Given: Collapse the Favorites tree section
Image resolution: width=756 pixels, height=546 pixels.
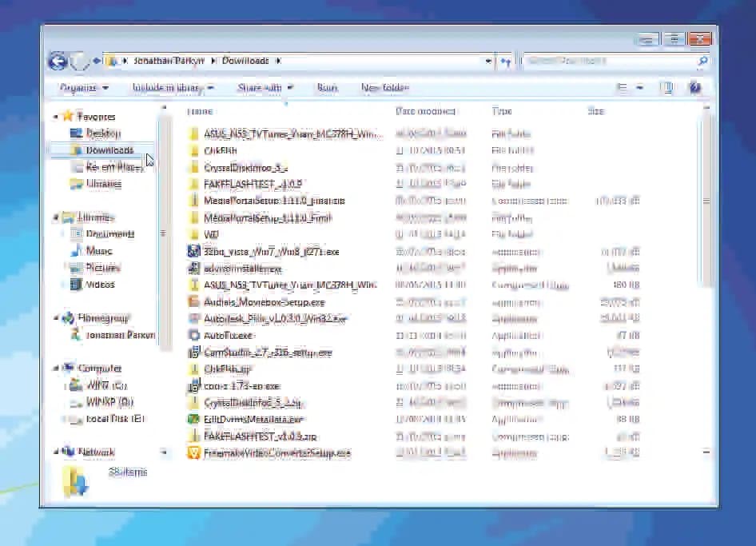Looking at the screenshot, I should point(56,118).
